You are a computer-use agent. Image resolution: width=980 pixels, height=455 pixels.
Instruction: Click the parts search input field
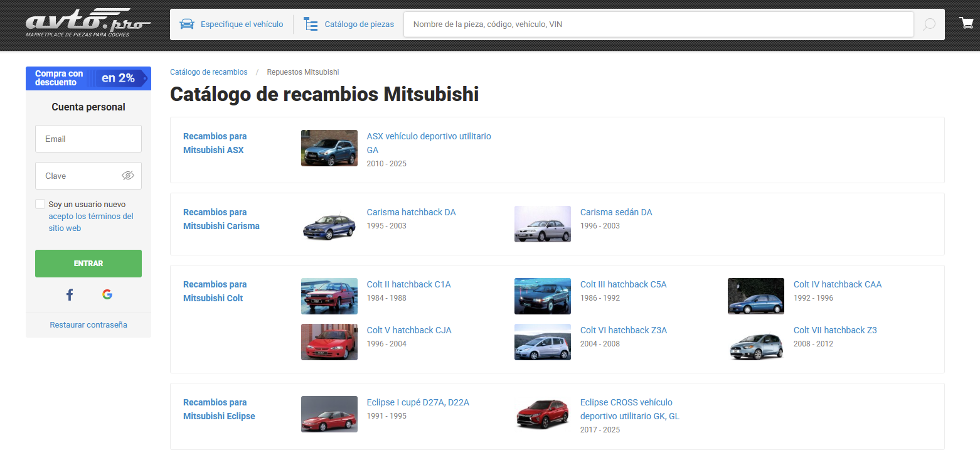coord(658,24)
